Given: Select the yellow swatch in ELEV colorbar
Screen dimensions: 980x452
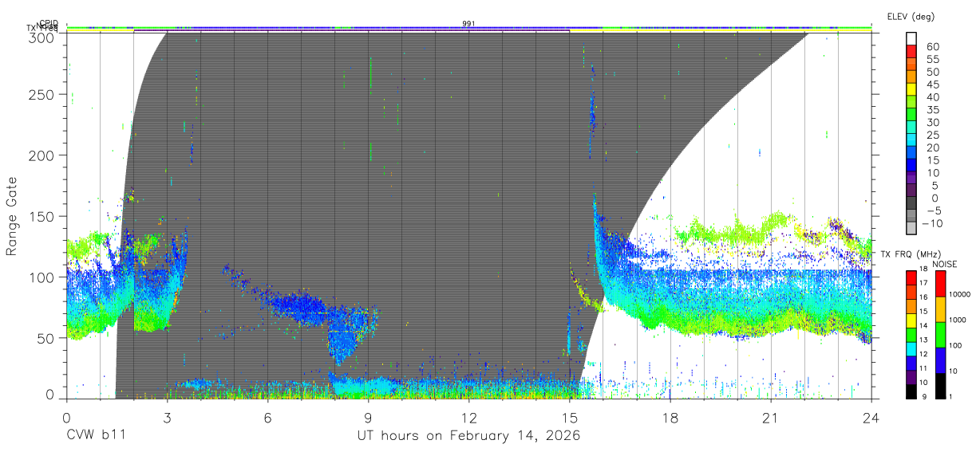Looking at the screenshot, I should tap(911, 91).
